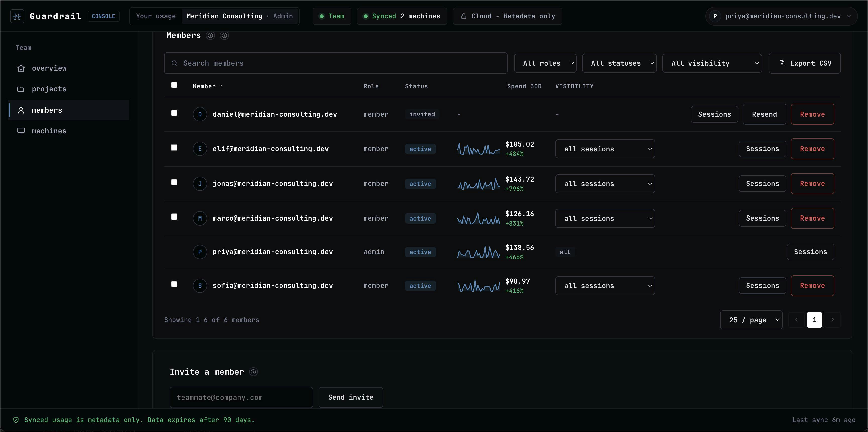Open Sessions for priya

click(810, 252)
